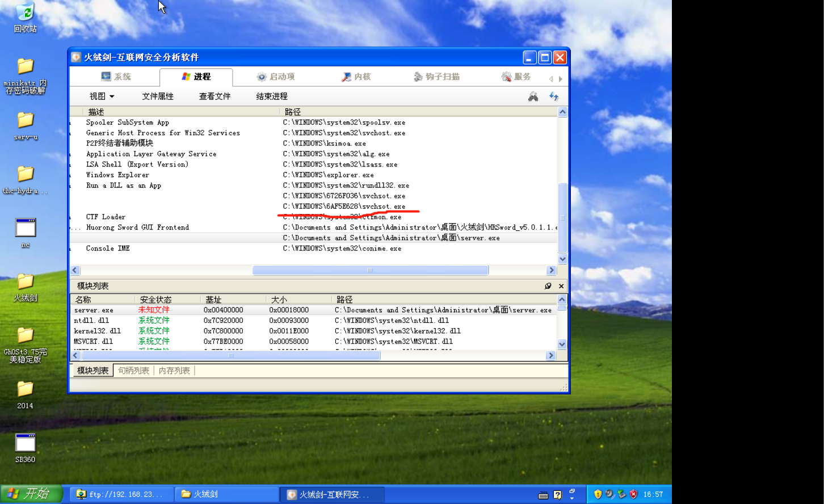Click the process list vertical scrollbar thumb

pos(562,217)
